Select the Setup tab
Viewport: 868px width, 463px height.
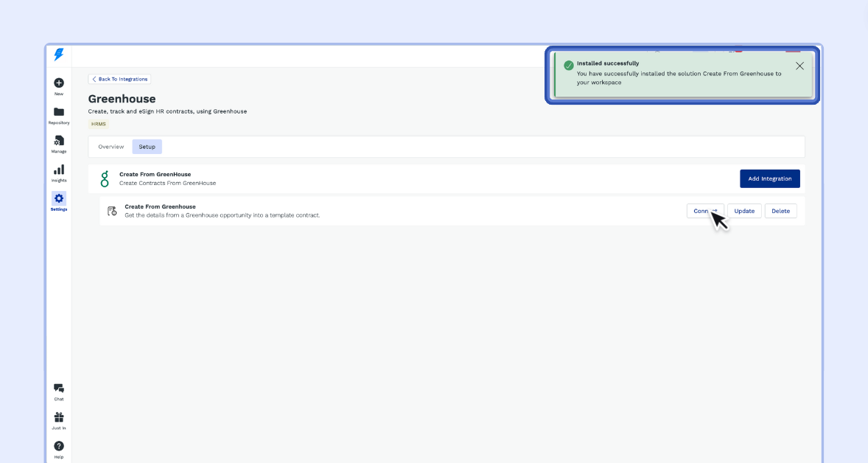click(147, 147)
